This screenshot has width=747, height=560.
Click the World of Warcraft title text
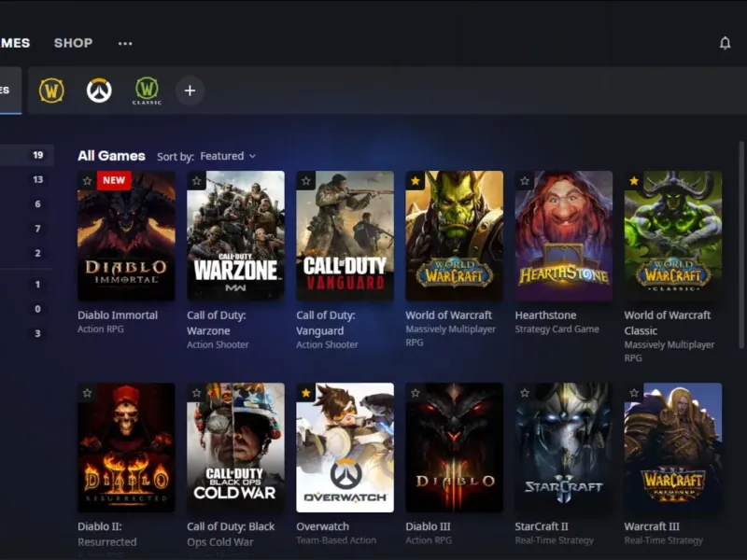pos(448,315)
